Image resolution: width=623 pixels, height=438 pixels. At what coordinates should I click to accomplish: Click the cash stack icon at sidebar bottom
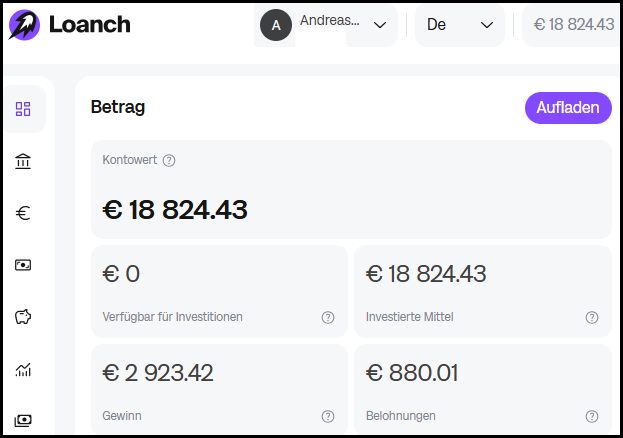tap(23, 421)
